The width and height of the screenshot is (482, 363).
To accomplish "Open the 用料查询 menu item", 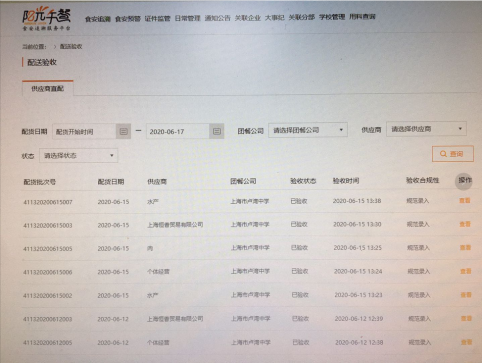I will [x=362, y=16].
